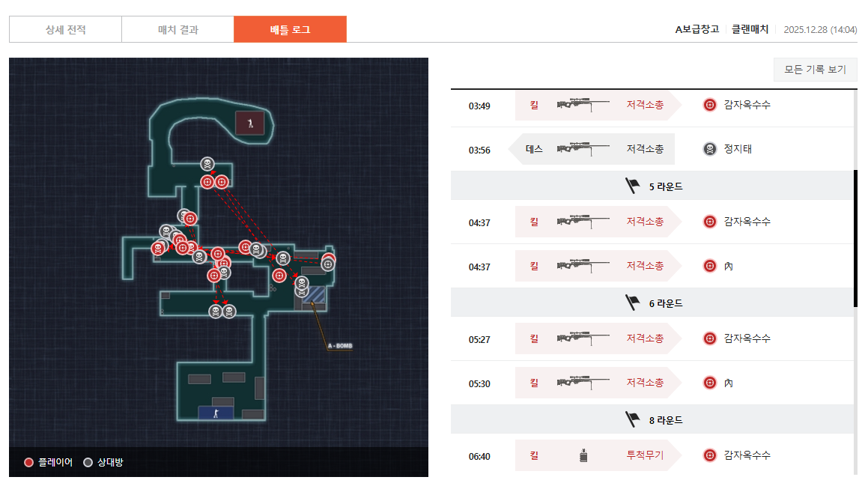The height and width of the screenshot is (486, 868).
Task: Click the topmost gray skull marker on the map
Action: 207,165
